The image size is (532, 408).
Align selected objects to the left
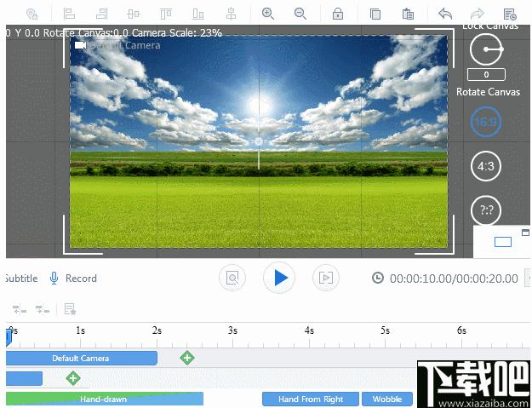point(69,14)
